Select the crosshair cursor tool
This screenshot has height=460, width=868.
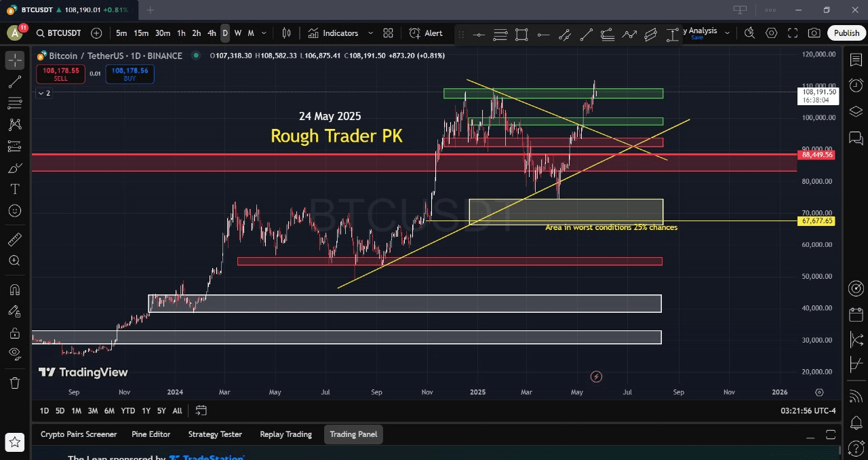(15, 60)
